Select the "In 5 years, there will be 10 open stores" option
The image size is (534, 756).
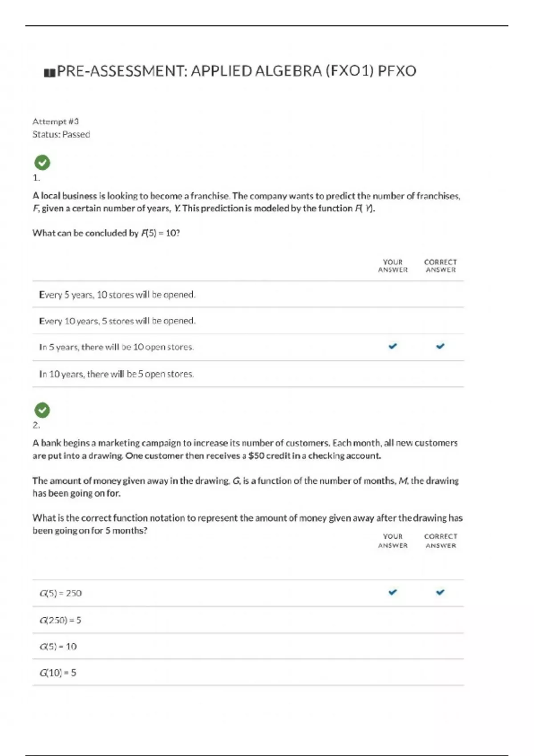click(116, 347)
